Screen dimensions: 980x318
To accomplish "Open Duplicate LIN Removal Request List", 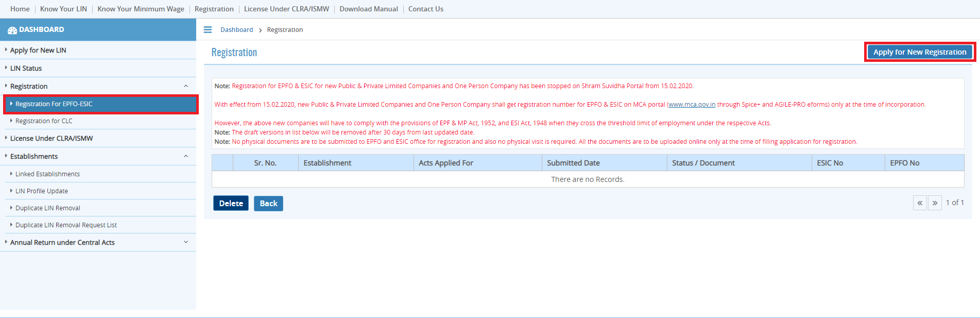I will click(66, 225).
